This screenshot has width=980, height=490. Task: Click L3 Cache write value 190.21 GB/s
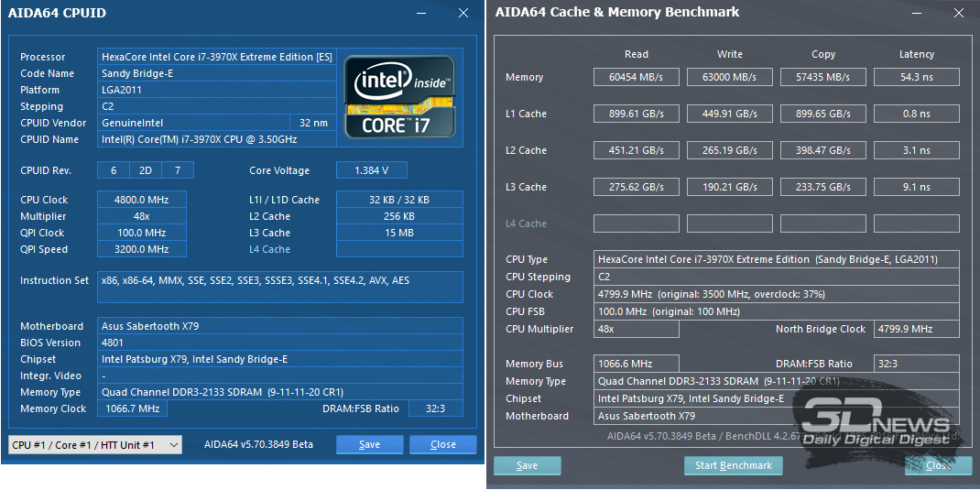(729, 187)
